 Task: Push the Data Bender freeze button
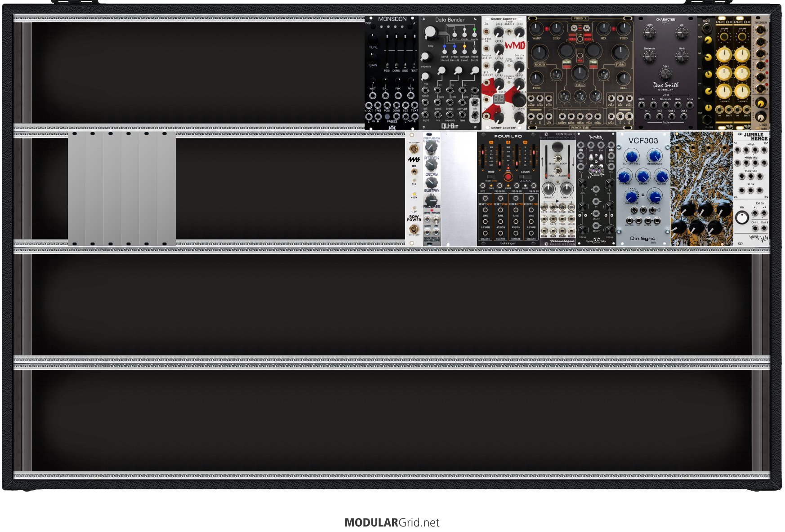click(474, 51)
